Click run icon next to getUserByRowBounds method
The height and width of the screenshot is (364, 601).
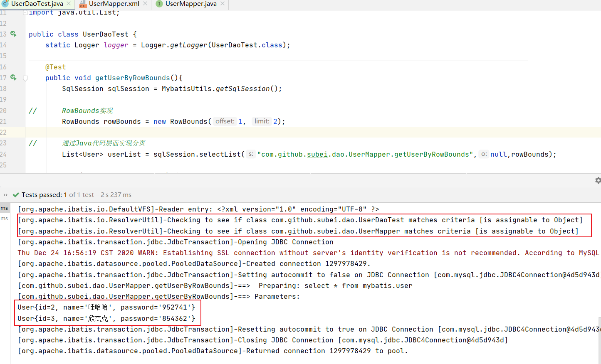[13, 77]
